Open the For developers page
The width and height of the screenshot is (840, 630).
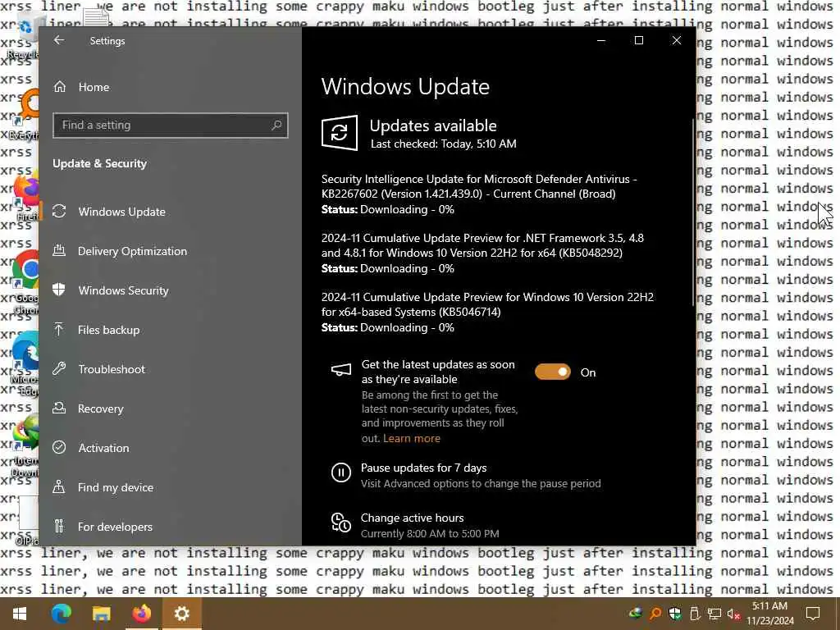[x=115, y=527]
